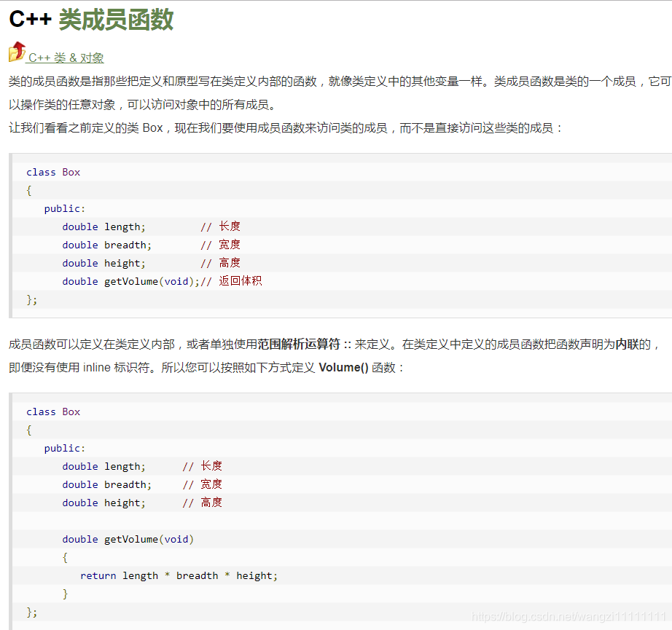Click the bold text 'Volume()'
This screenshot has width=672, height=630.
(x=344, y=368)
